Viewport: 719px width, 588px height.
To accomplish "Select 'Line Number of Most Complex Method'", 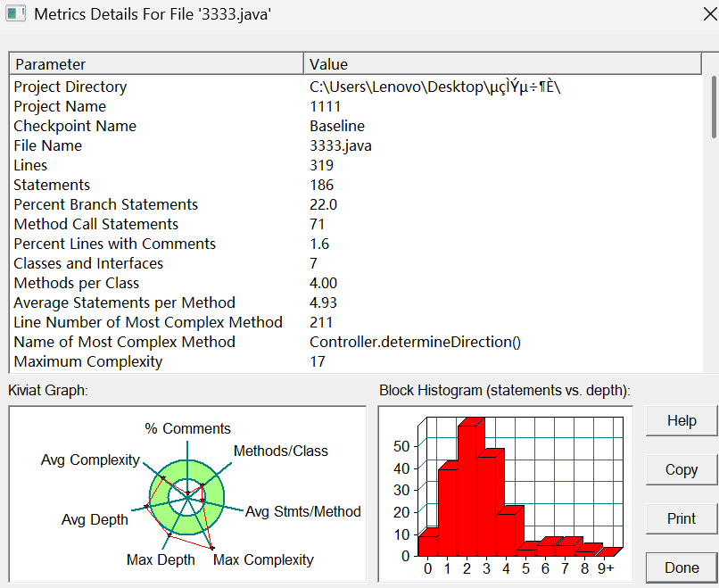I will point(356,322).
